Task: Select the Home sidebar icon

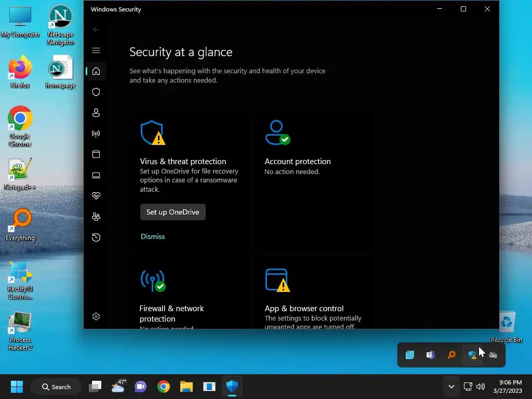Action: pyautogui.click(x=96, y=71)
